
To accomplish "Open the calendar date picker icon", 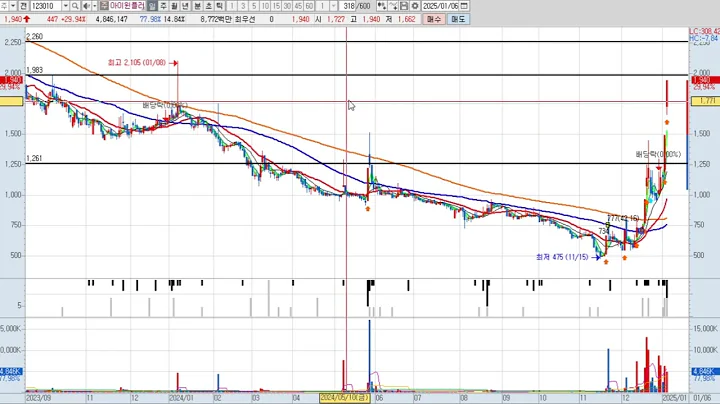I will [x=464, y=6].
